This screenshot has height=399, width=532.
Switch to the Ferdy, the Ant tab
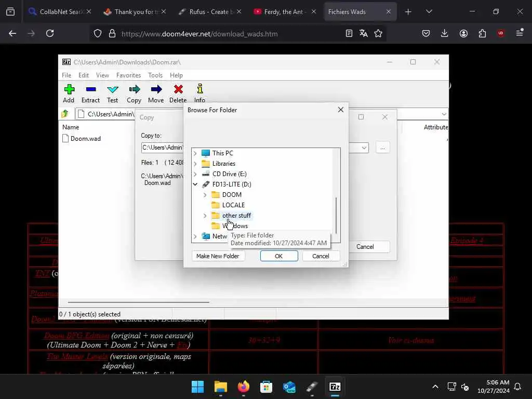tap(284, 11)
